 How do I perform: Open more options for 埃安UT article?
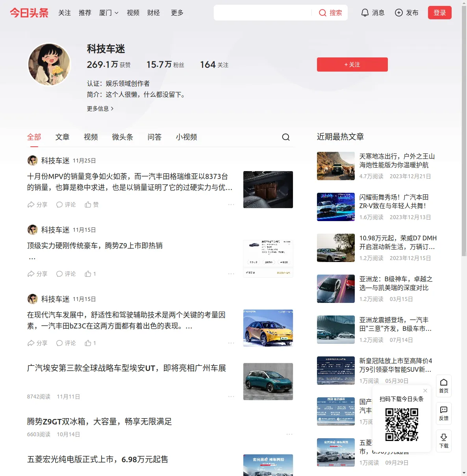tap(231, 397)
